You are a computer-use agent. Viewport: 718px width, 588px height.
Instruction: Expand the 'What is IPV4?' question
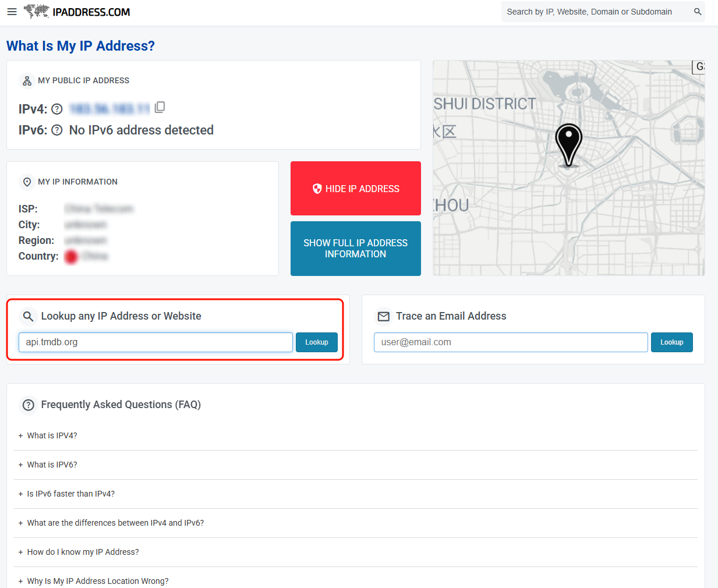coord(52,435)
